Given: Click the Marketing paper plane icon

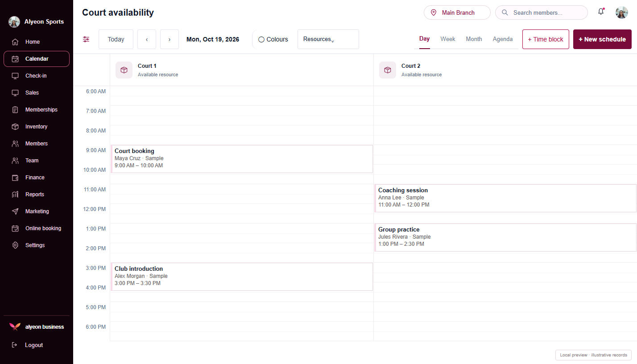Looking at the screenshot, I should pos(15,211).
